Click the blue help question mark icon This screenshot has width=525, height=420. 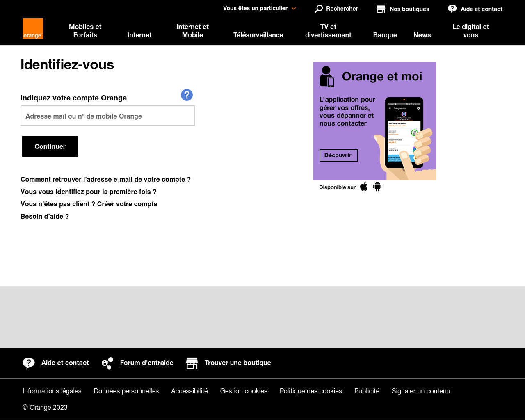click(187, 95)
